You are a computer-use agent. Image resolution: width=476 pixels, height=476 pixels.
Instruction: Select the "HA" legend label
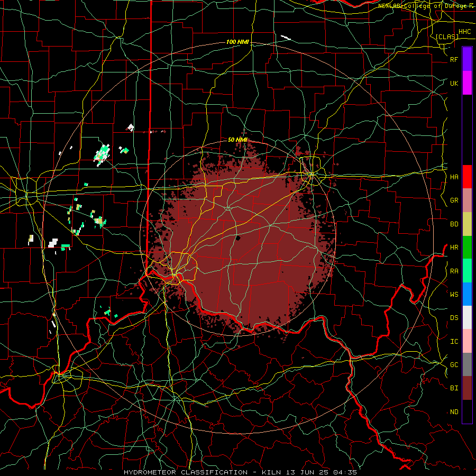tap(454, 177)
